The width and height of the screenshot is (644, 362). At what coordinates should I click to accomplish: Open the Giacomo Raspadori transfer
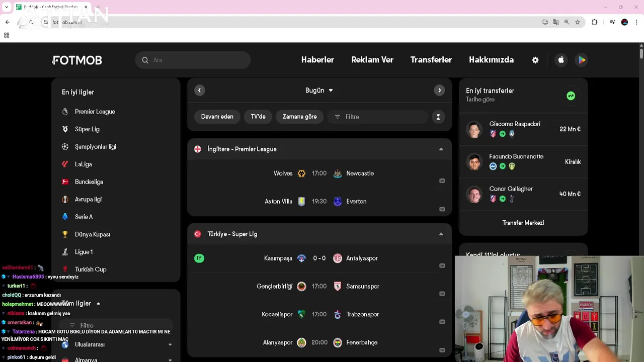coord(523,129)
